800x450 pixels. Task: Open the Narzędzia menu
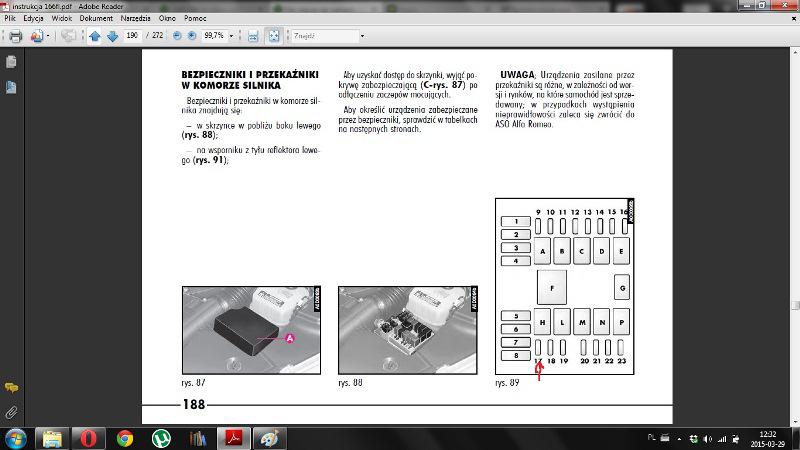click(136, 18)
